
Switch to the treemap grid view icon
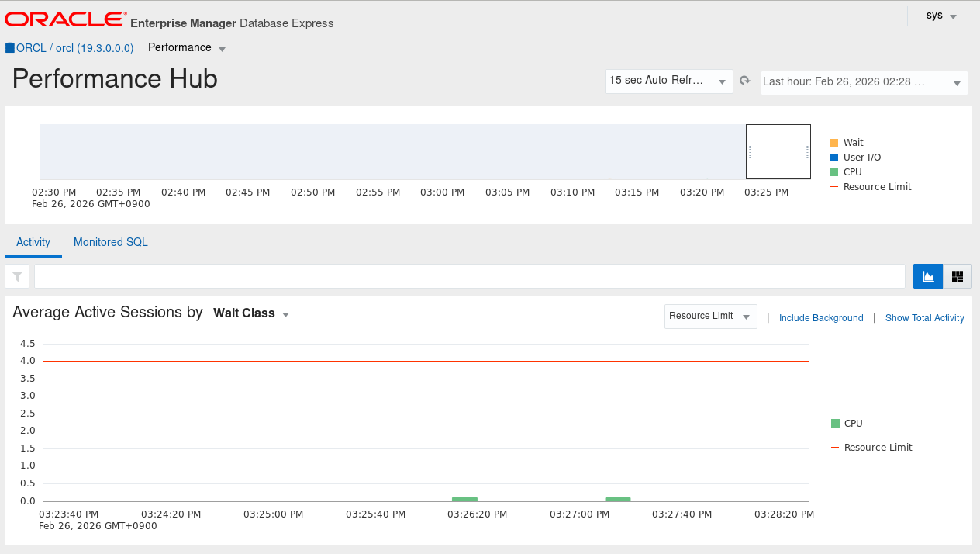(958, 276)
